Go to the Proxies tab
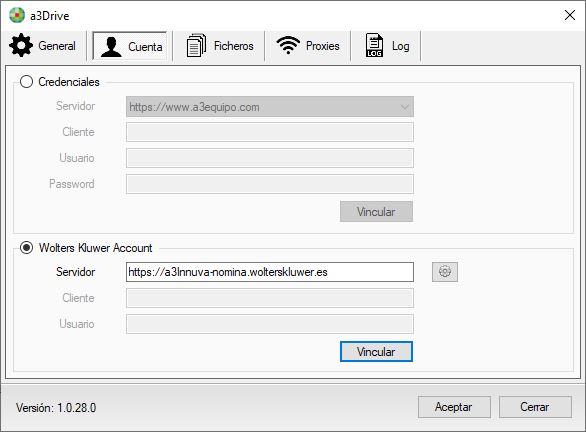The image size is (586, 432). pos(308,46)
